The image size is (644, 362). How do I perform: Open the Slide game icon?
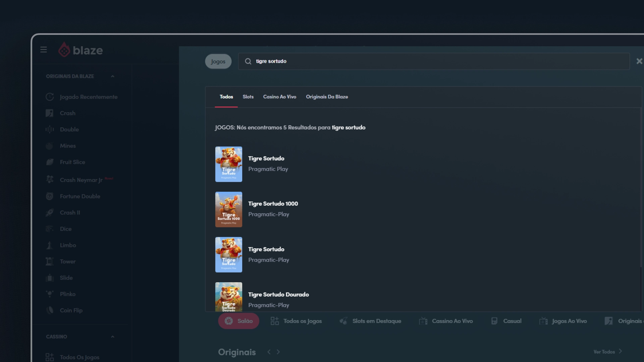click(50, 278)
